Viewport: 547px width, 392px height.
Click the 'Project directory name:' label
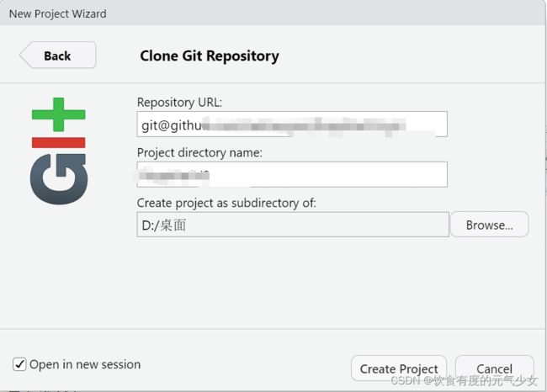199,153
